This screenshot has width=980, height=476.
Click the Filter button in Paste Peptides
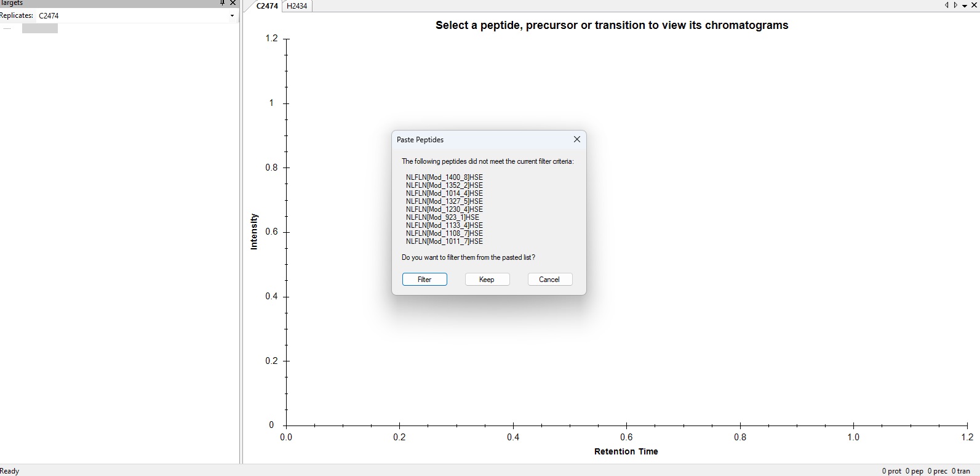pos(424,280)
